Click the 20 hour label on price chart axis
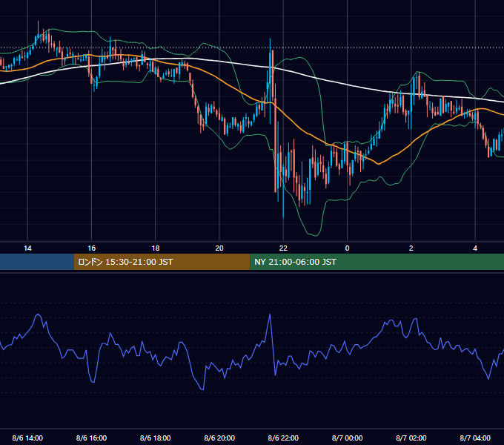The image size is (504, 445). click(x=219, y=248)
